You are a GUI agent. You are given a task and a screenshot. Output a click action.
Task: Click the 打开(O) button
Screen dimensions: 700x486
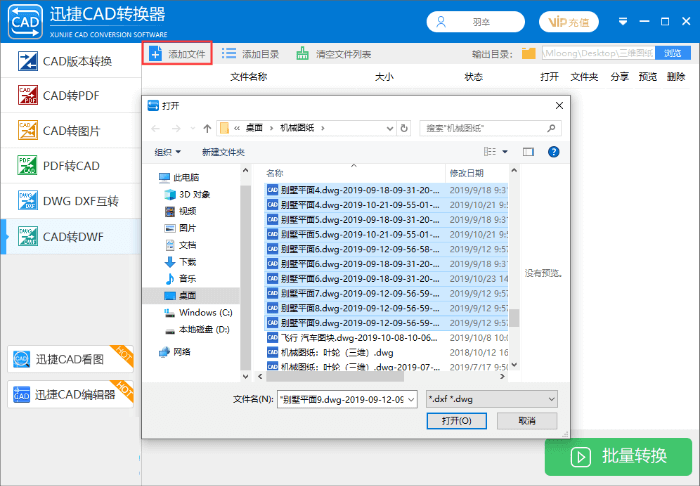click(457, 421)
